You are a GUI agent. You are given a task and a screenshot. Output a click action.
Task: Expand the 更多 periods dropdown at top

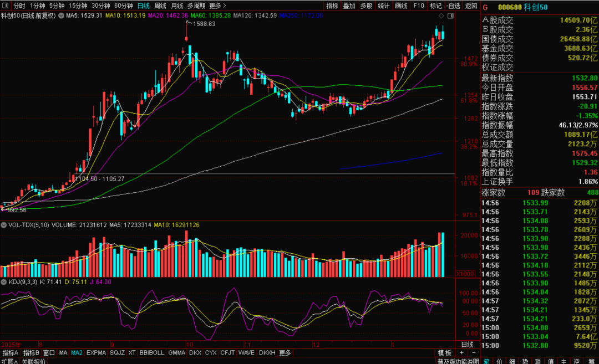coord(217,6)
